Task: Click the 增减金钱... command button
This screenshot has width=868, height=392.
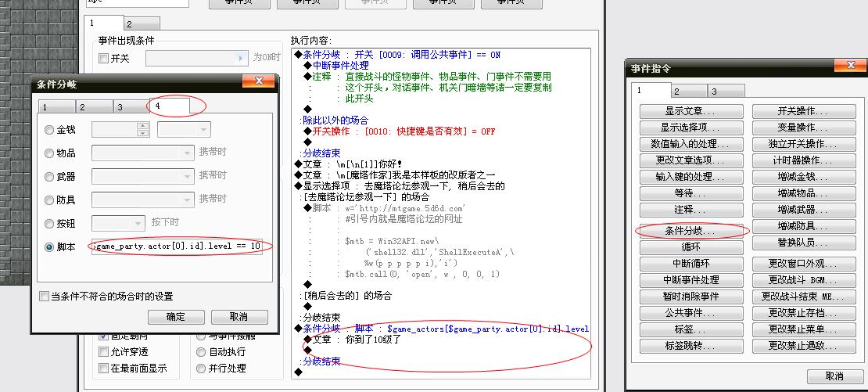Action: [804, 177]
